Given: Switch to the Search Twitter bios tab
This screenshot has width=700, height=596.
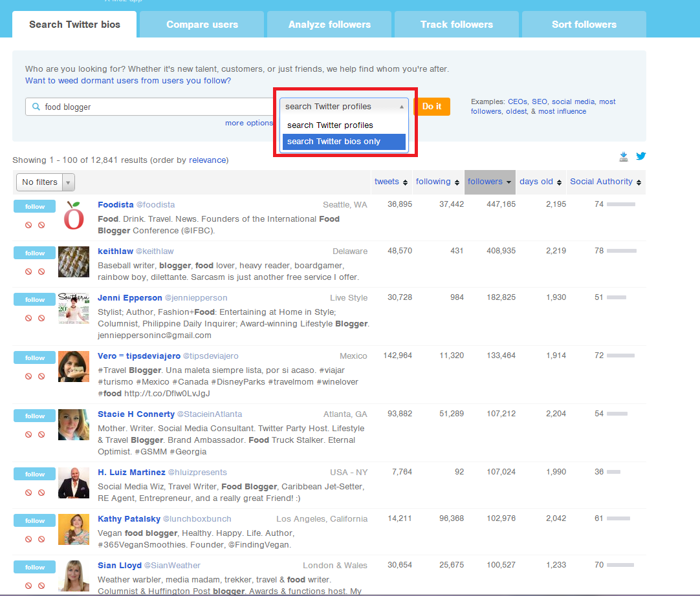Looking at the screenshot, I should tap(74, 25).
